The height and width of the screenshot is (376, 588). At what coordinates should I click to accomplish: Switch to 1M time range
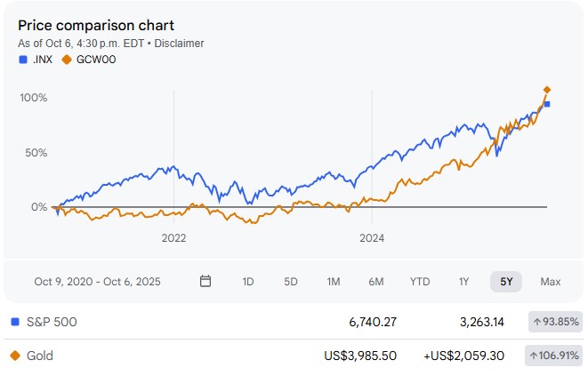(334, 282)
